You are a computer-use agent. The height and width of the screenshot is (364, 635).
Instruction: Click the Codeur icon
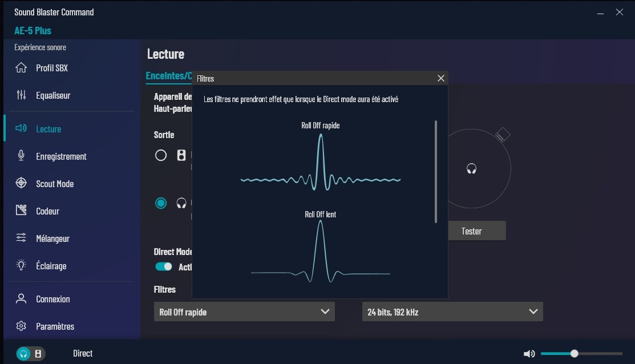(21, 210)
